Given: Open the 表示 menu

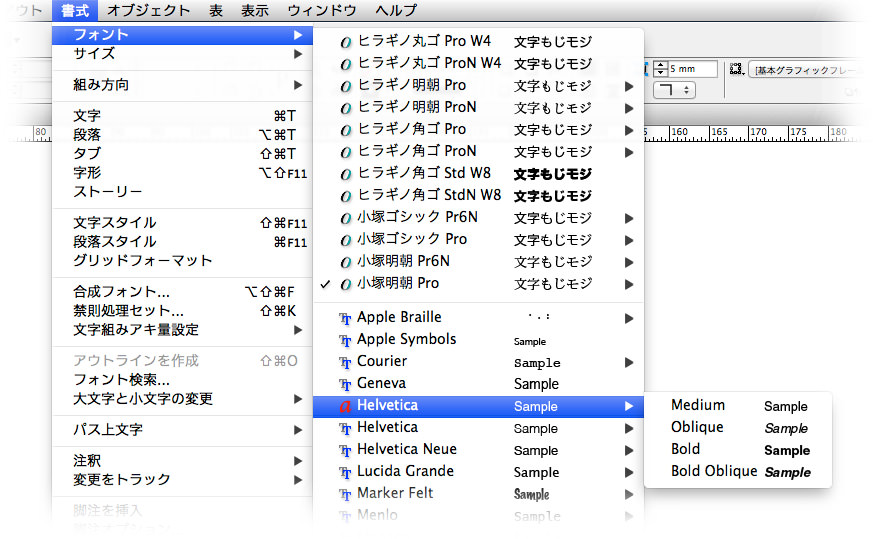Looking at the screenshot, I should coord(255,10).
